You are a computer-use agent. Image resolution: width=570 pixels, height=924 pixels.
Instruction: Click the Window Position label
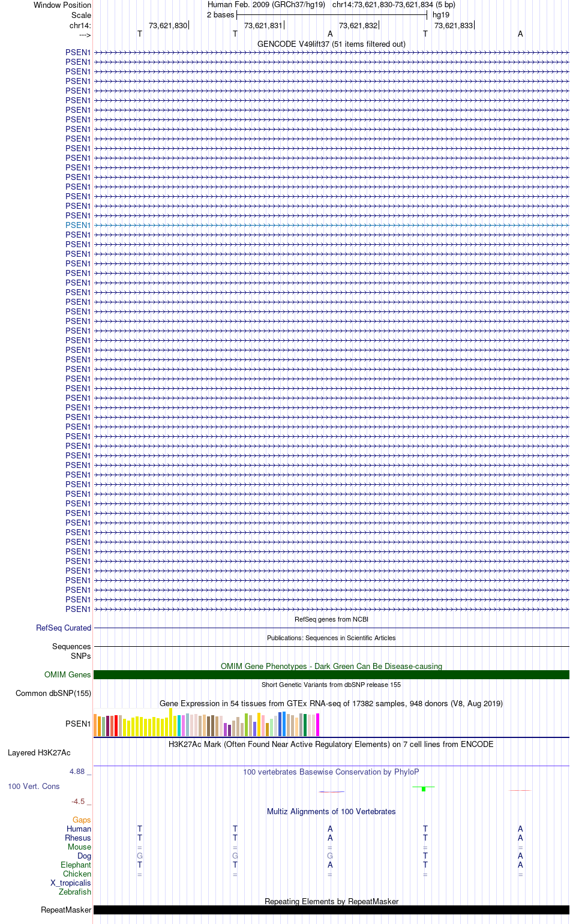pyautogui.click(x=62, y=5)
